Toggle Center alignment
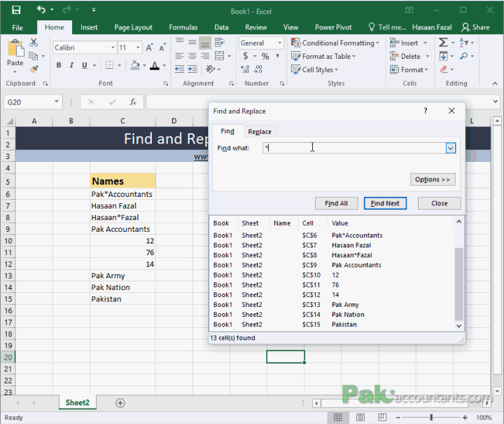 [192, 56]
